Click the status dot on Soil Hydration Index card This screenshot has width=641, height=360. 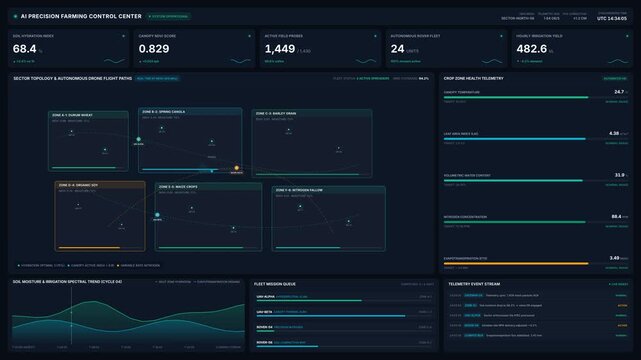coord(123,36)
